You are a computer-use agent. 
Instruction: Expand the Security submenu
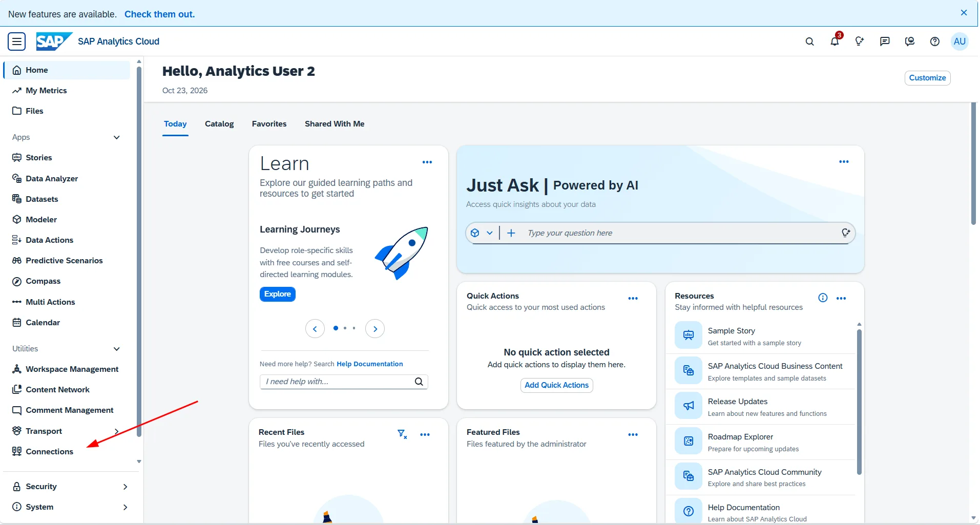tap(126, 487)
